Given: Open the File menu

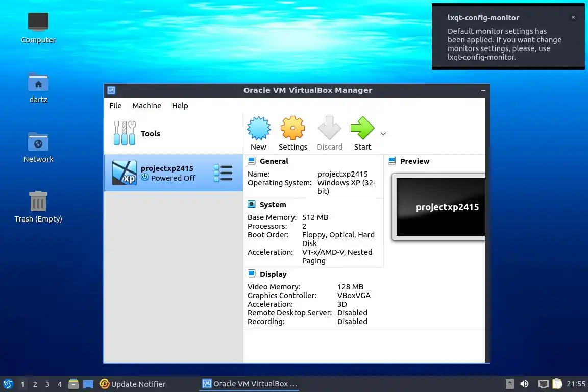Looking at the screenshot, I should click(x=115, y=106).
